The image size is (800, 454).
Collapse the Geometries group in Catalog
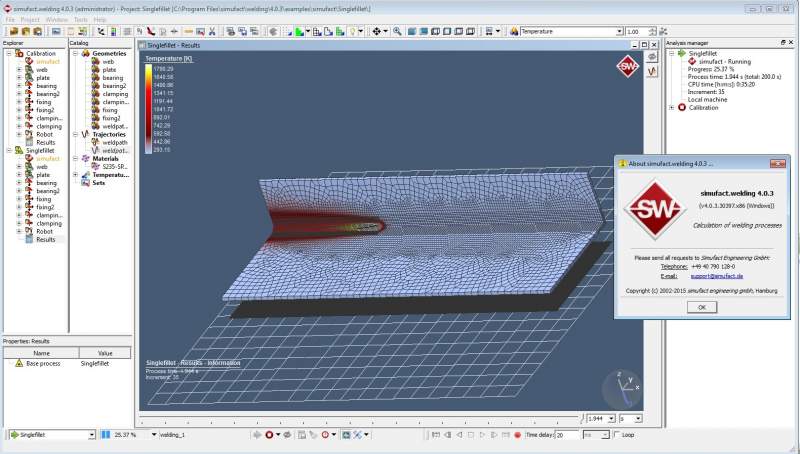point(75,53)
